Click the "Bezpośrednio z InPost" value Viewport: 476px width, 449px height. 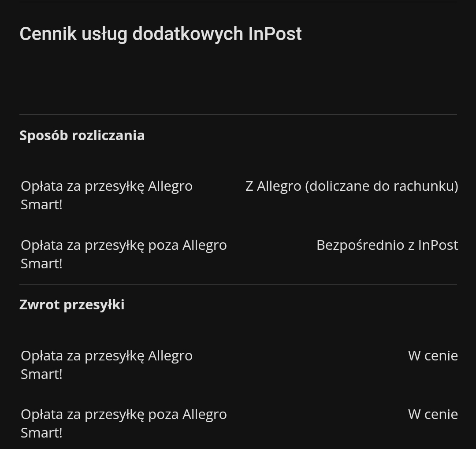pyautogui.click(x=387, y=245)
